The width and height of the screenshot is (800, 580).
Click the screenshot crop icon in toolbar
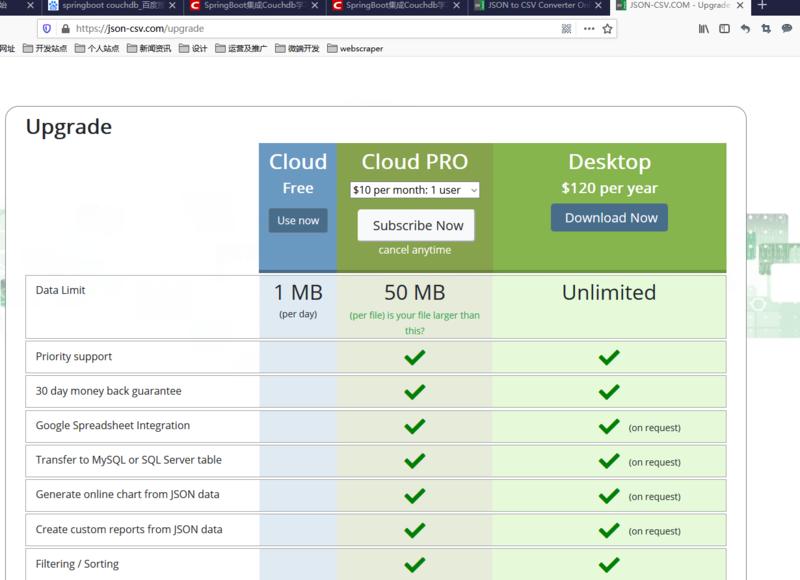pos(766,29)
